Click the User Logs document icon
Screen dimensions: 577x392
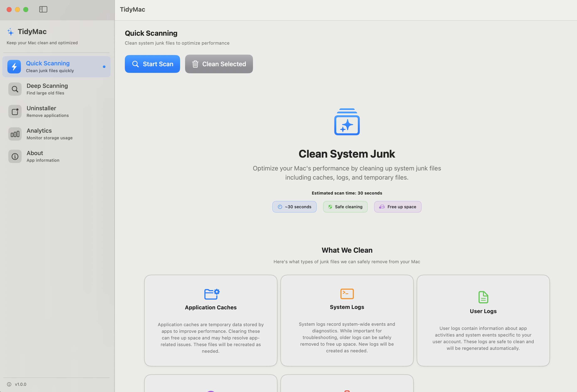[483, 297]
